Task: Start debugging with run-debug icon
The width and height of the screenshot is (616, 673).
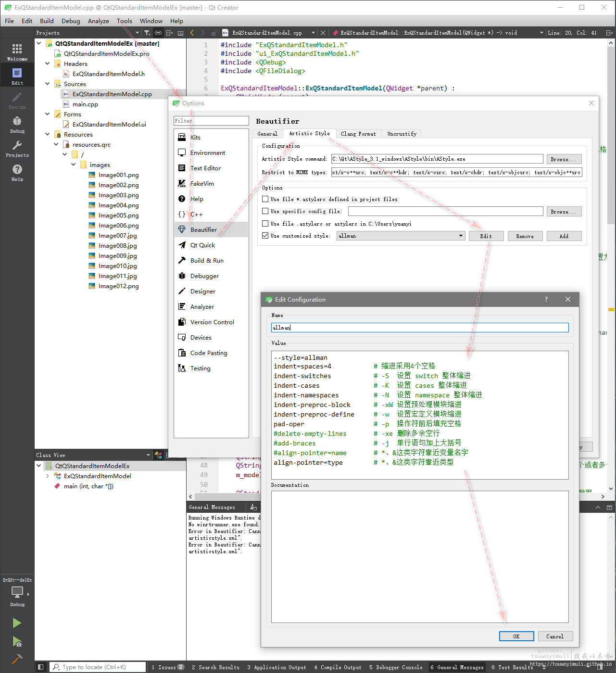Action: tap(17, 642)
